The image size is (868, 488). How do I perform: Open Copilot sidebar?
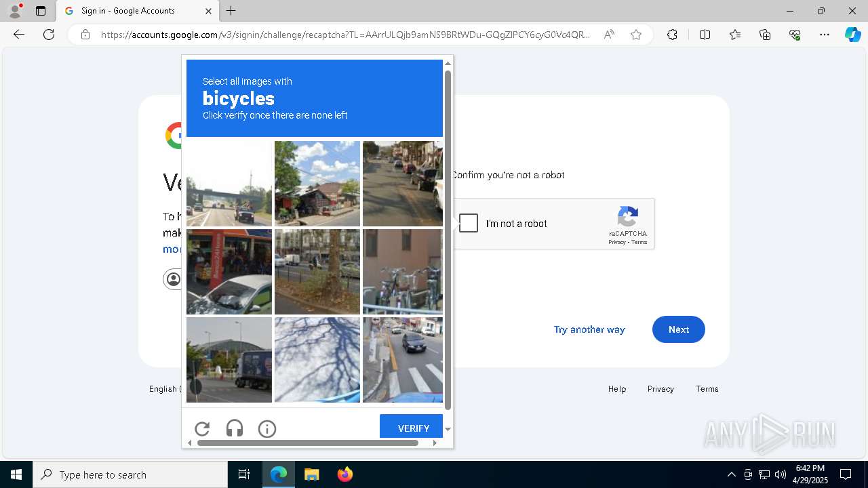tap(853, 35)
